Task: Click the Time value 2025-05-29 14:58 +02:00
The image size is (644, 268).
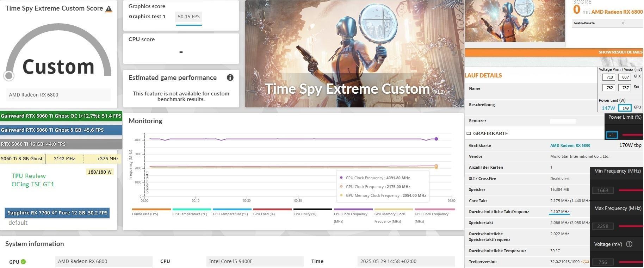Action: 406,261
